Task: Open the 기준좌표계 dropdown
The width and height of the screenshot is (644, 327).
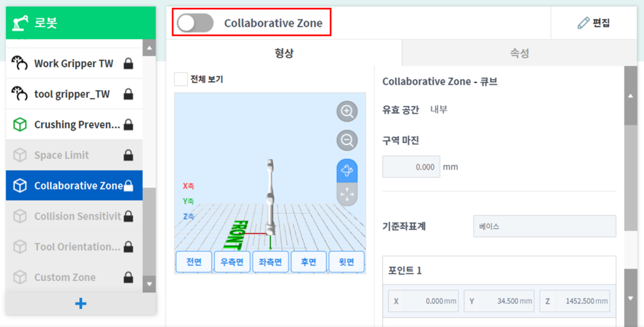Action: point(544,226)
